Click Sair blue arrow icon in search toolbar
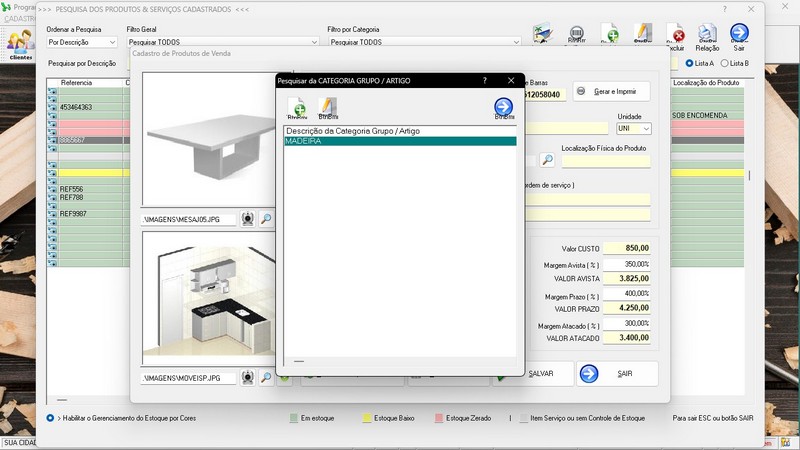800x450 pixels. tap(739, 37)
